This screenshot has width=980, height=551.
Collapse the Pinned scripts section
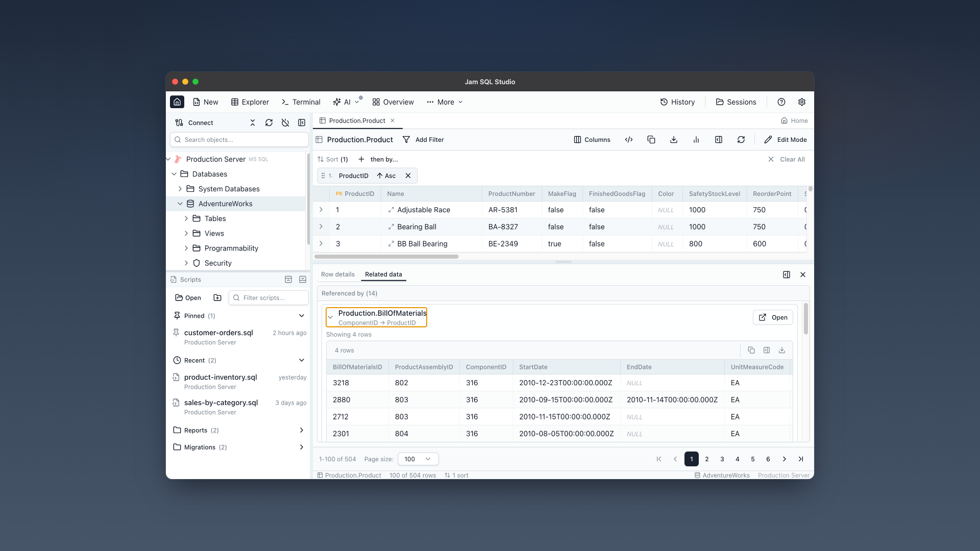pyautogui.click(x=302, y=315)
